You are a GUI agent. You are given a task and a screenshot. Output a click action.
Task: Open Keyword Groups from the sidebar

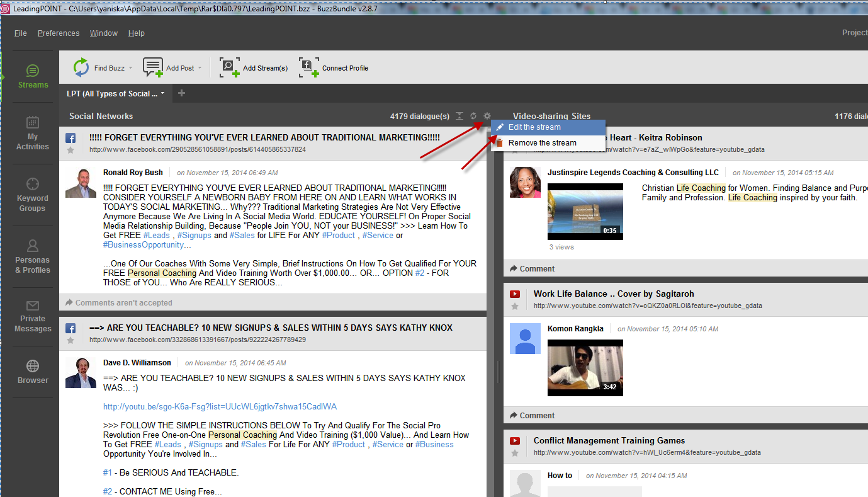[33, 195]
